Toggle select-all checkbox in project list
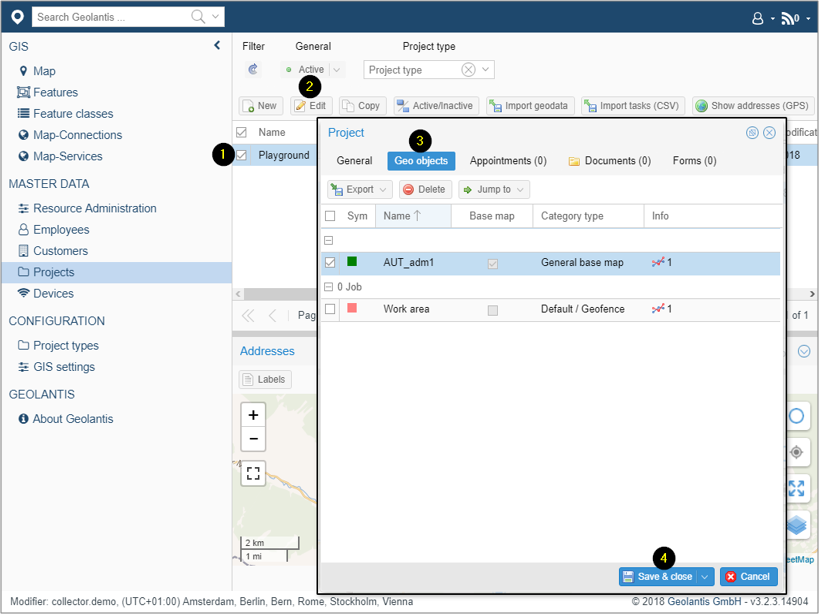The image size is (819, 614). [x=241, y=132]
